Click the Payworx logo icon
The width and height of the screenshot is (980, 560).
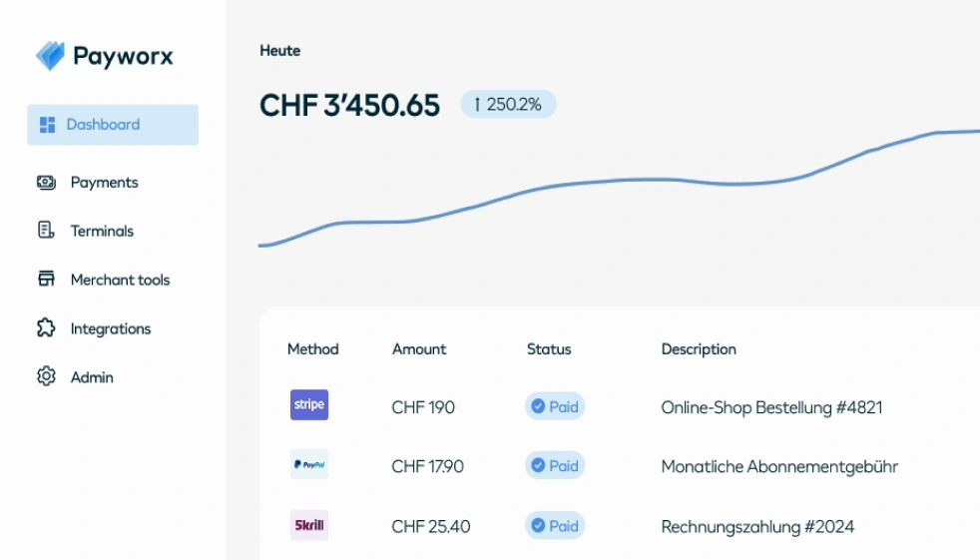click(x=50, y=56)
